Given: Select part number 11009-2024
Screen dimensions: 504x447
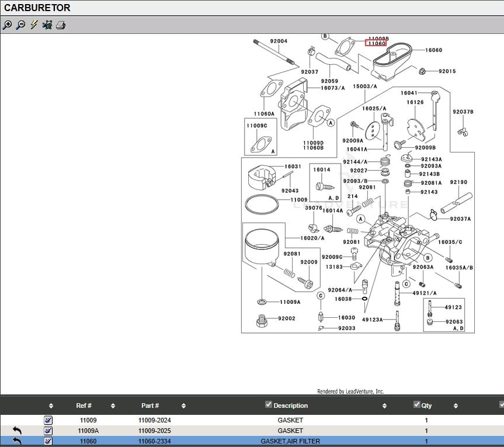Looking at the screenshot, I should click(154, 420).
